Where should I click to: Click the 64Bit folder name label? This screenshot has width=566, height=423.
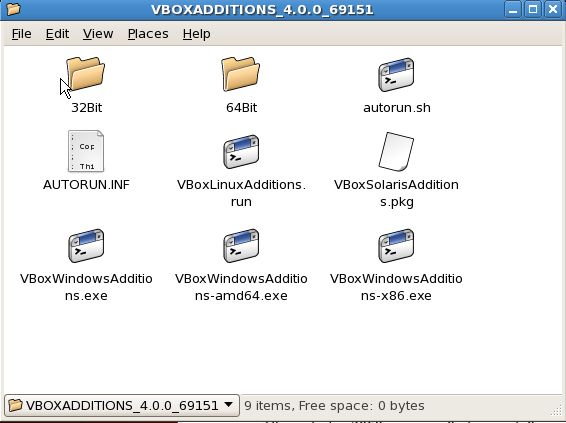click(x=241, y=108)
